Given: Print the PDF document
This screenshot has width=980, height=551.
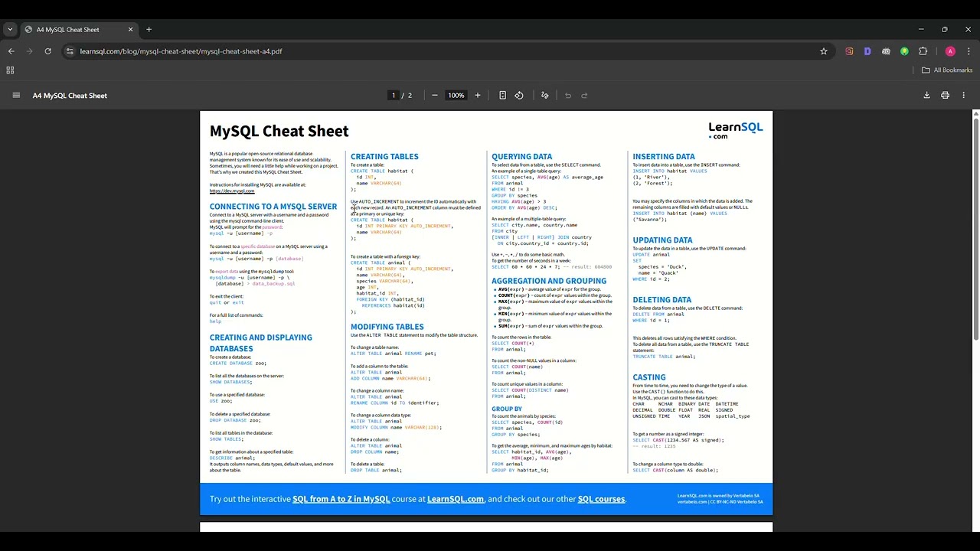Looking at the screenshot, I should click(945, 96).
